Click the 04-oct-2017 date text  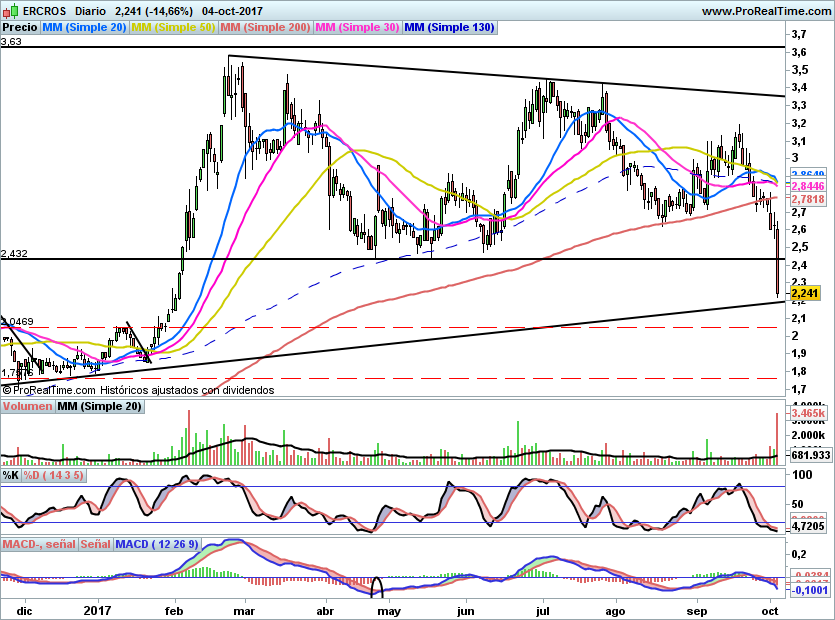(232, 11)
